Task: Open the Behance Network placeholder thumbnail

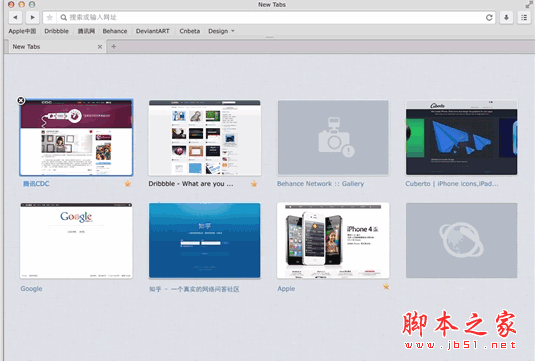Action: click(x=333, y=138)
